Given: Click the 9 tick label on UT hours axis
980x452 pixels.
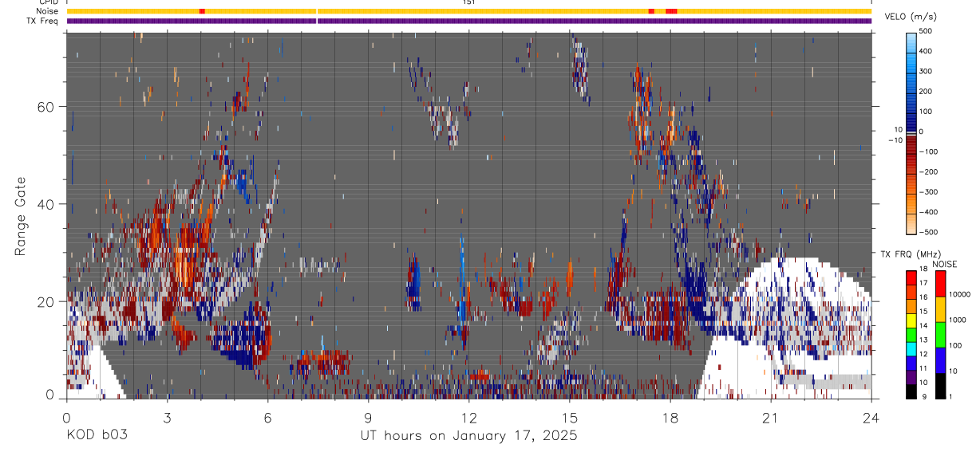Looking at the screenshot, I should 368,417.
